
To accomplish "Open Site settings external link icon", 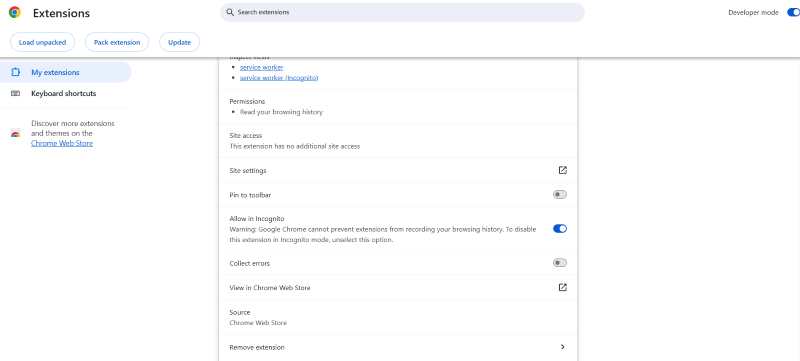I will click(x=562, y=170).
